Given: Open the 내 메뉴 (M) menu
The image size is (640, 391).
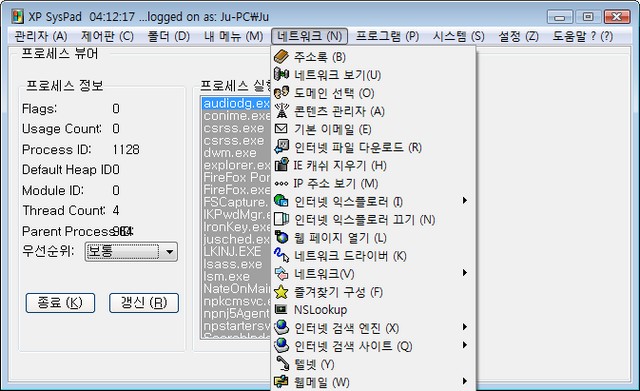Looking at the screenshot, I should click(233, 36).
